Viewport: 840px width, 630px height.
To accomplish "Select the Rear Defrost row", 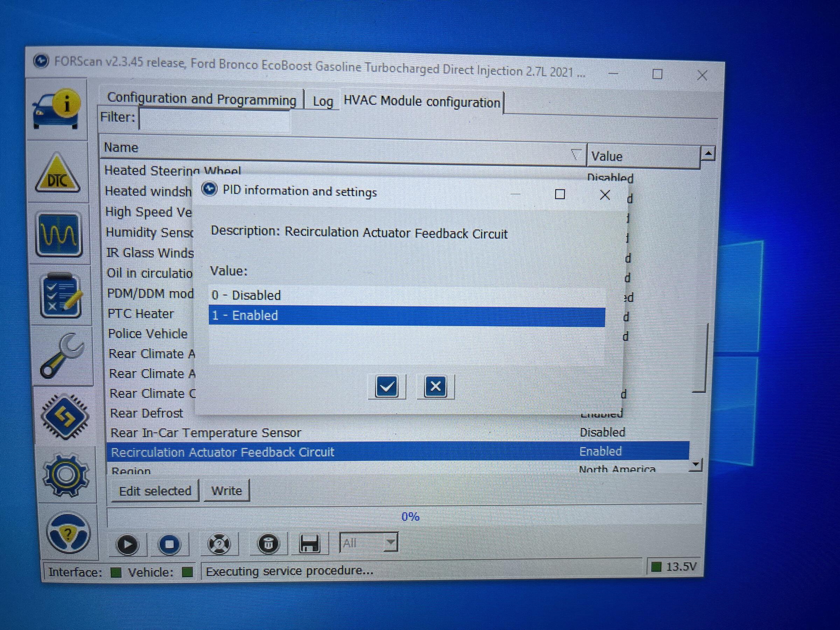I will 147,413.
